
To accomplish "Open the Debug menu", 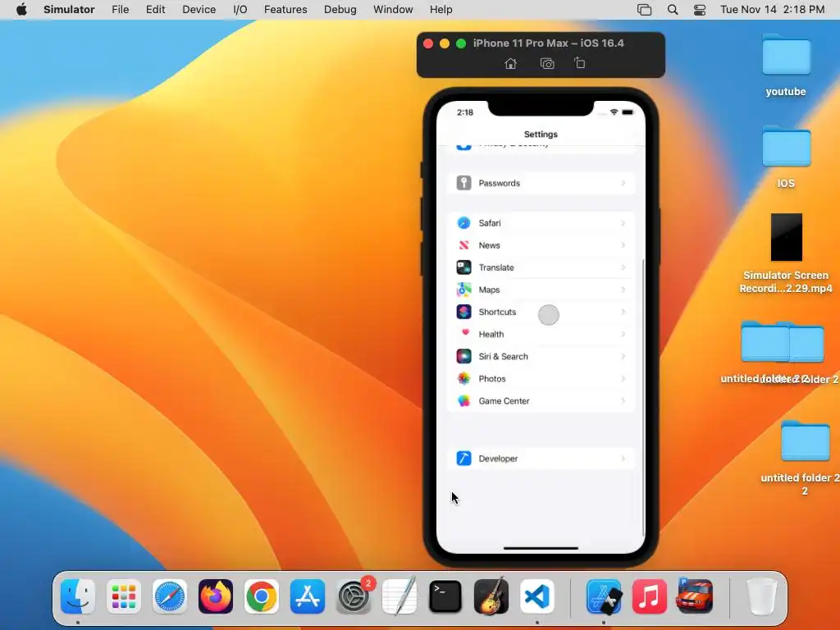I will click(x=340, y=10).
